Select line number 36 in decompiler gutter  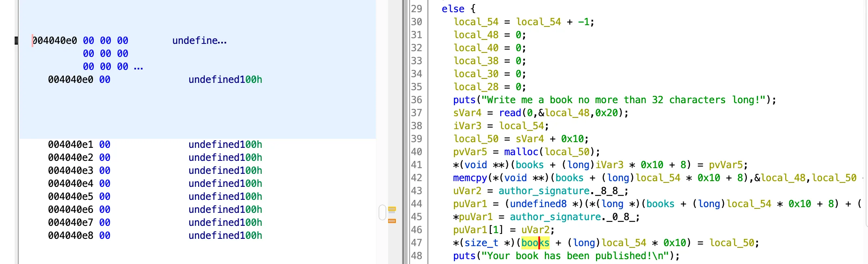[x=417, y=100]
